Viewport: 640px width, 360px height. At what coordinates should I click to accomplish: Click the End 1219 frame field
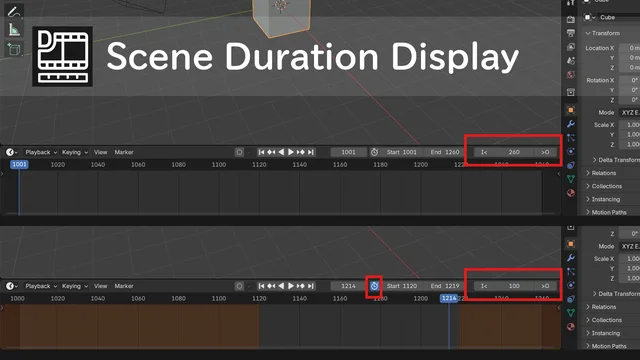point(444,286)
